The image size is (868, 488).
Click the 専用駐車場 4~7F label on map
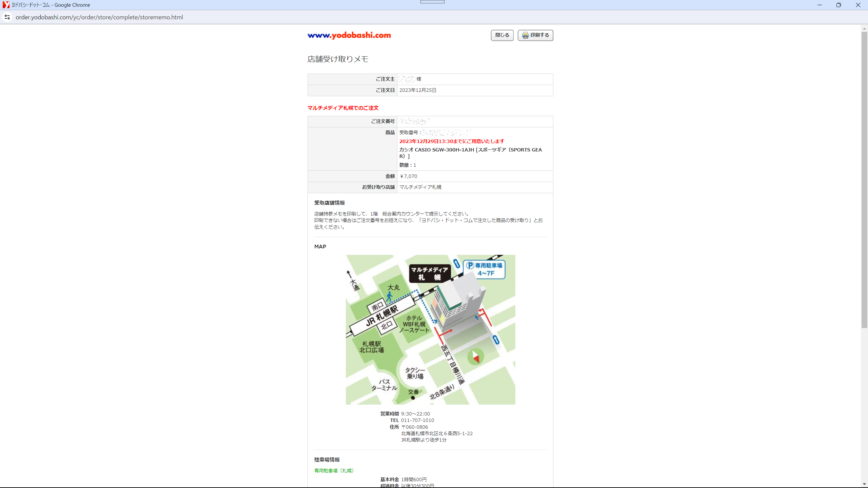pyautogui.click(x=484, y=269)
